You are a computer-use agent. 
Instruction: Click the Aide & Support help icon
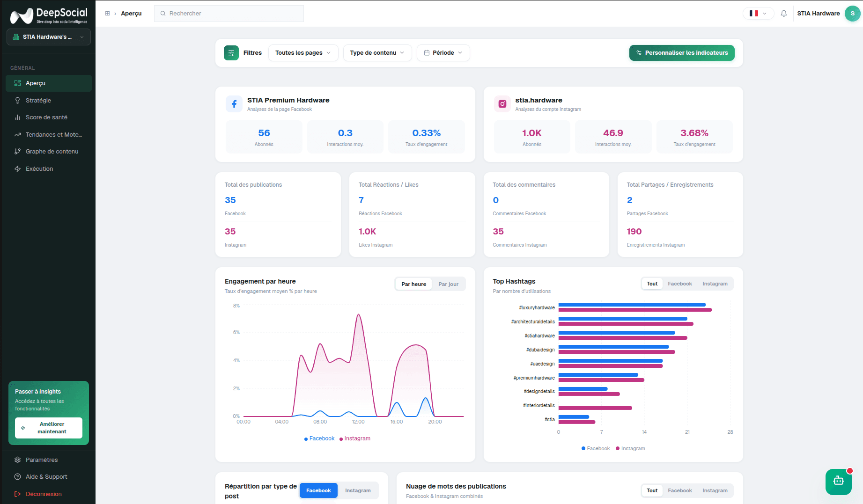pyautogui.click(x=17, y=477)
